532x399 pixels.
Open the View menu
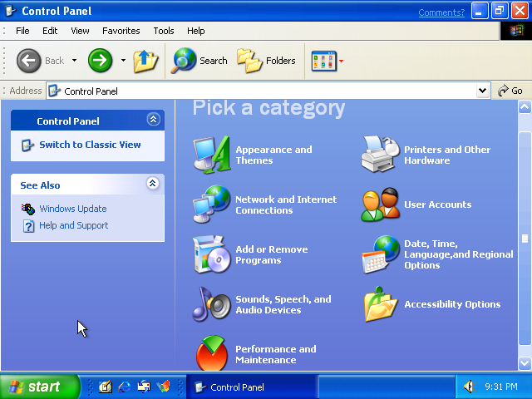pyautogui.click(x=80, y=31)
